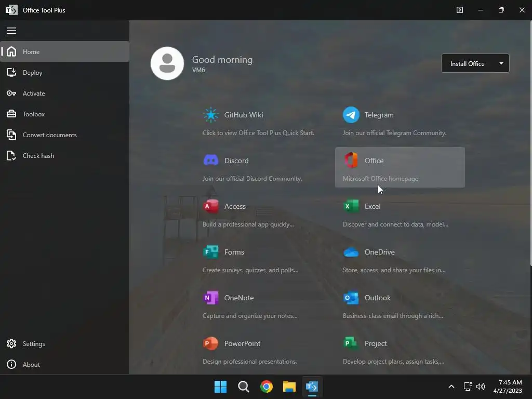Click the Access app icon
This screenshot has width=532, height=399.
pyautogui.click(x=211, y=206)
